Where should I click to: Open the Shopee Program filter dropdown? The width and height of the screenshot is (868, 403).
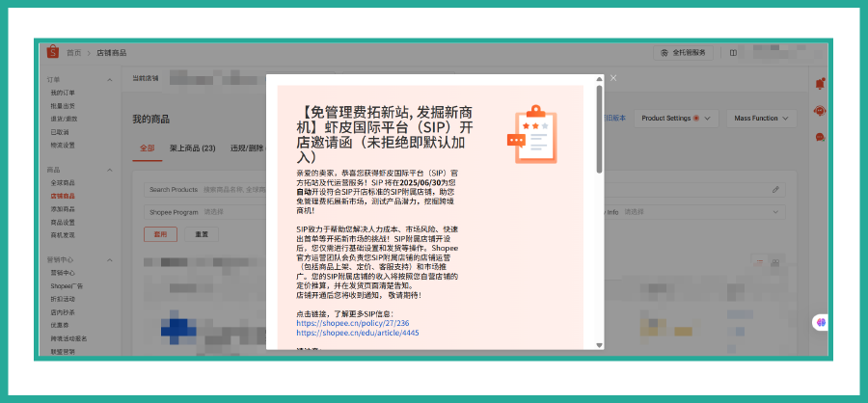pyautogui.click(x=204, y=212)
